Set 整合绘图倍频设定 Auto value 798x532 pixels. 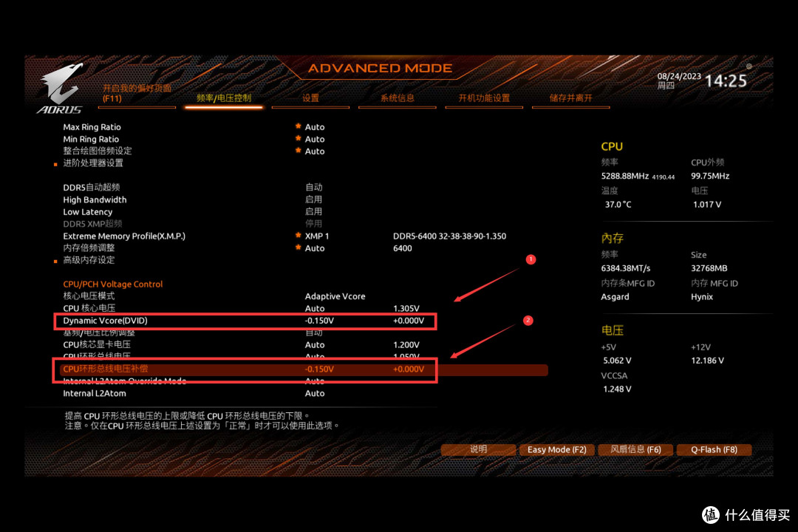point(315,151)
